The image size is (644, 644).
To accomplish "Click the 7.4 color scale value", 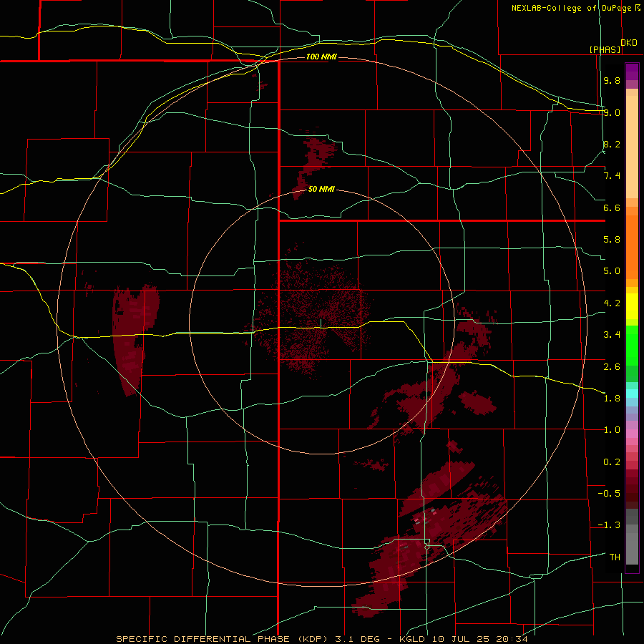I will tap(612, 176).
